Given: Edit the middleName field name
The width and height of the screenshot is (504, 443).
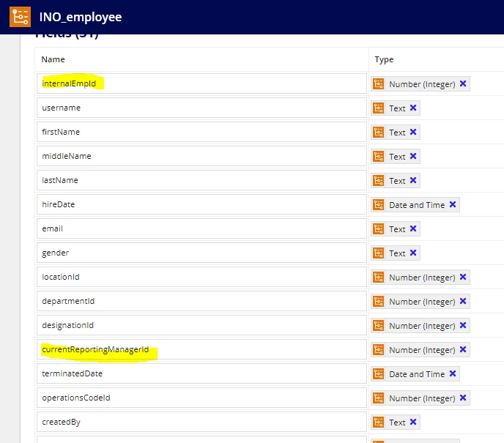Looking at the screenshot, I should coord(201,156).
